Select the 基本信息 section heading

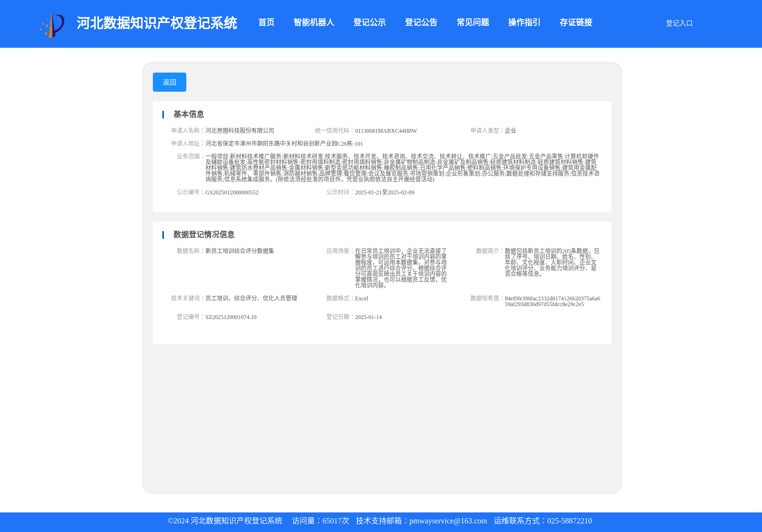[189, 114]
